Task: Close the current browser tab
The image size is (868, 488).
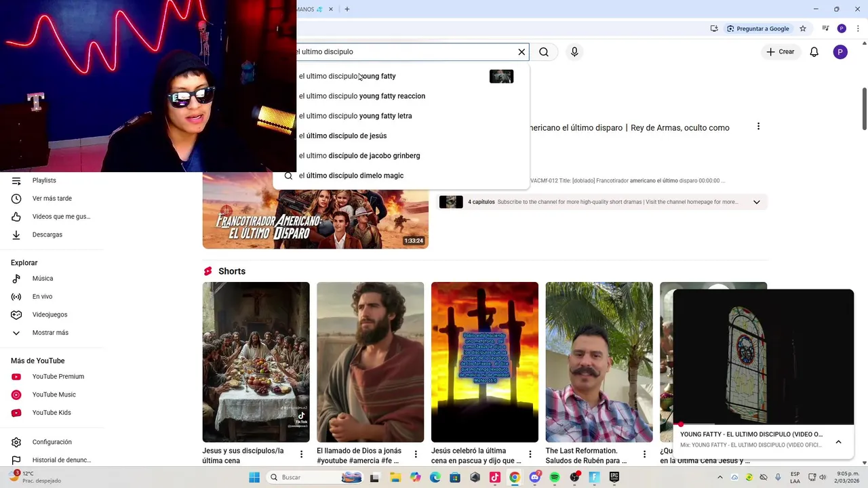Action: pos(331,9)
